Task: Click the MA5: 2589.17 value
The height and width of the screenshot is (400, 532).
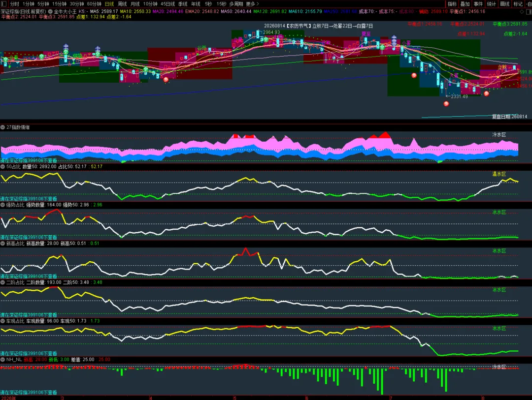Action: [x=104, y=11]
